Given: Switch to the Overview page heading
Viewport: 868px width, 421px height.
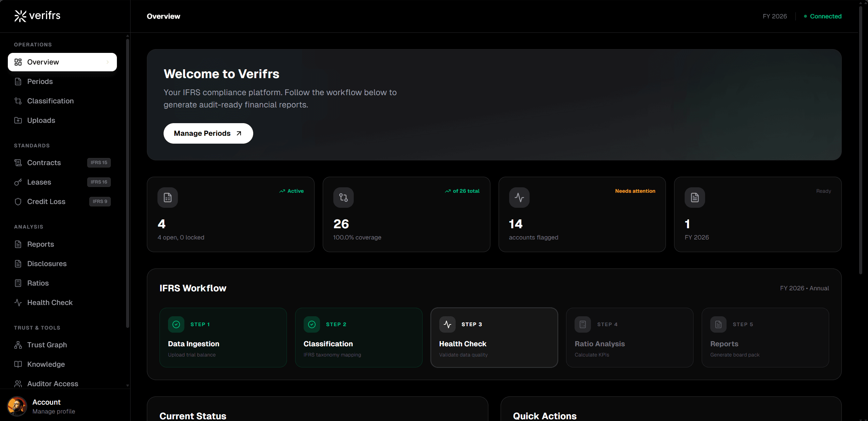Looking at the screenshot, I should (x=163, y=16).
